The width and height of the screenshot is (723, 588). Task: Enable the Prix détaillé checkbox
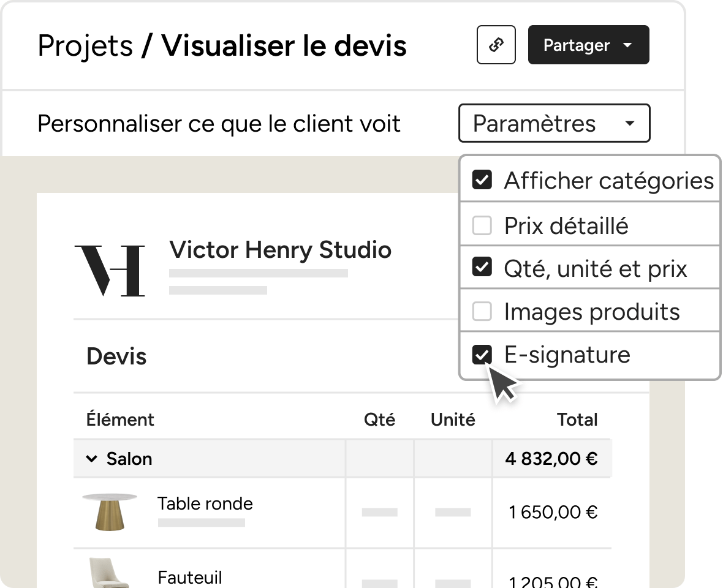pos(482,225)
